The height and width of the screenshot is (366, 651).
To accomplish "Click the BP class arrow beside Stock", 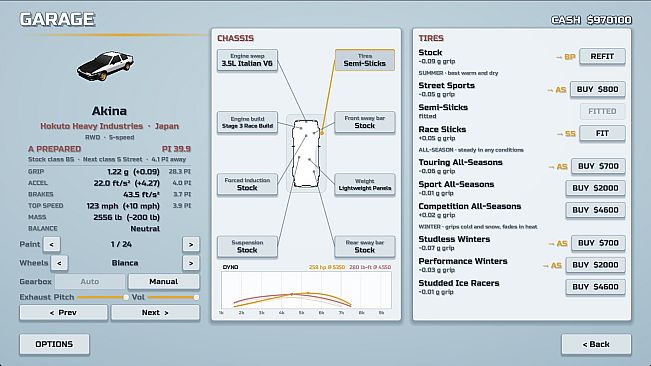I will click(x=565, y=57).
